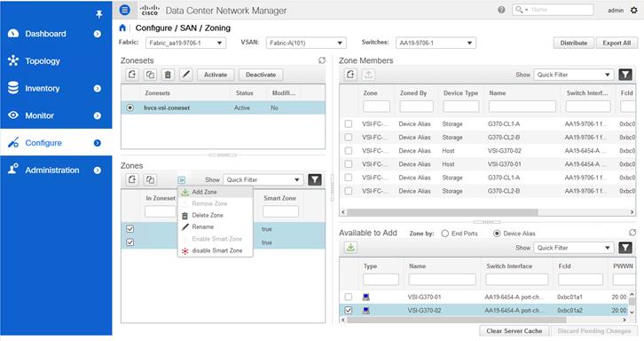The height and width of the screenshot is (341, 644).
Task: Click the divider handle below Zonesets
Action: tap(223, 155)
